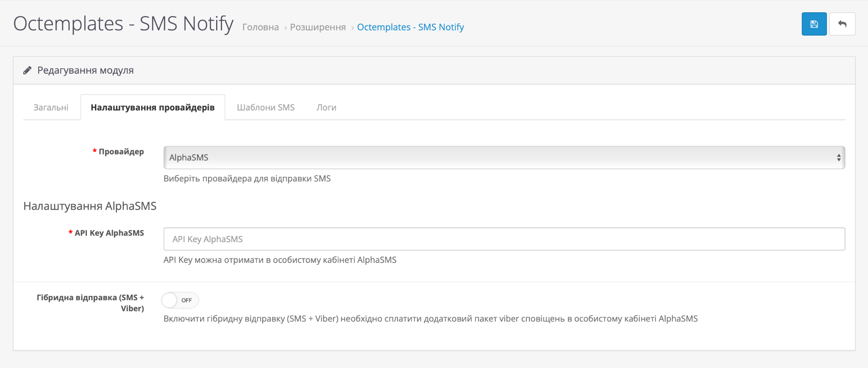868x368 pixels.
Task: Click the pencil icon beside Редагування модуля
Action: [28, 70]
